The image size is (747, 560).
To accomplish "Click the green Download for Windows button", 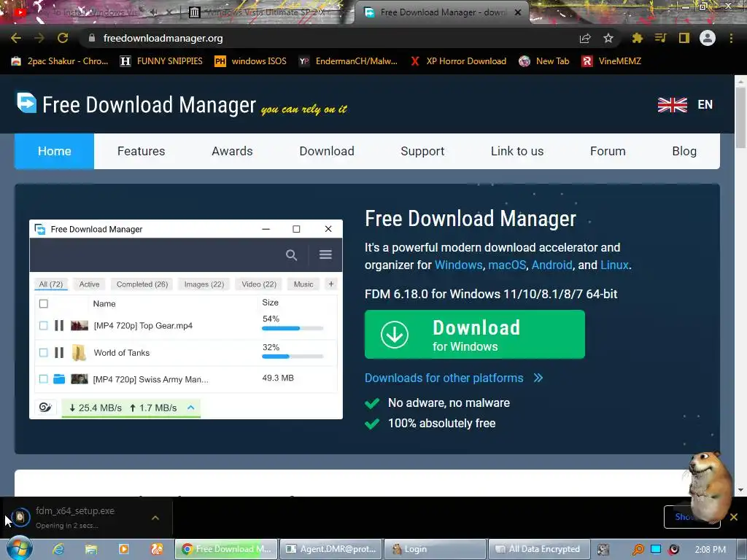I will (474, 334).
